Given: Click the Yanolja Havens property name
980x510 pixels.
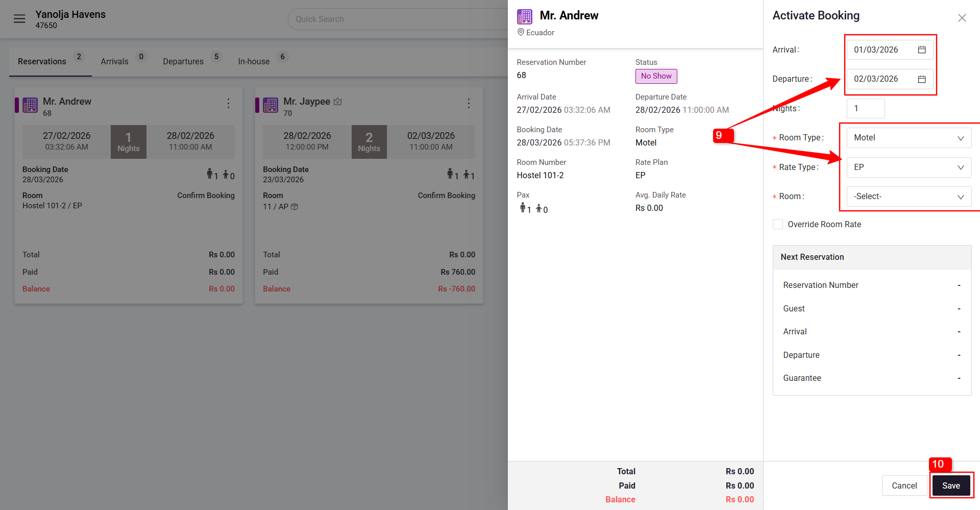Looking at the screenshot, I should click(x=70, y=14).
